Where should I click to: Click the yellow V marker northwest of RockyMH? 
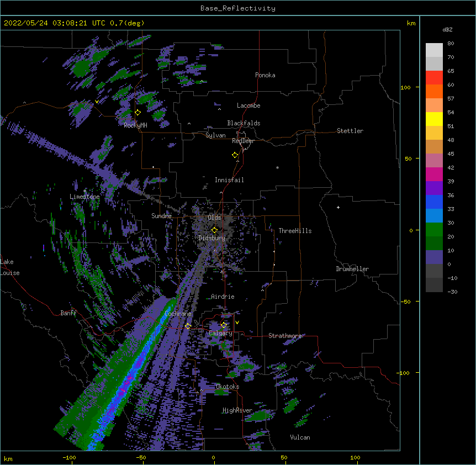click(97, 102)
